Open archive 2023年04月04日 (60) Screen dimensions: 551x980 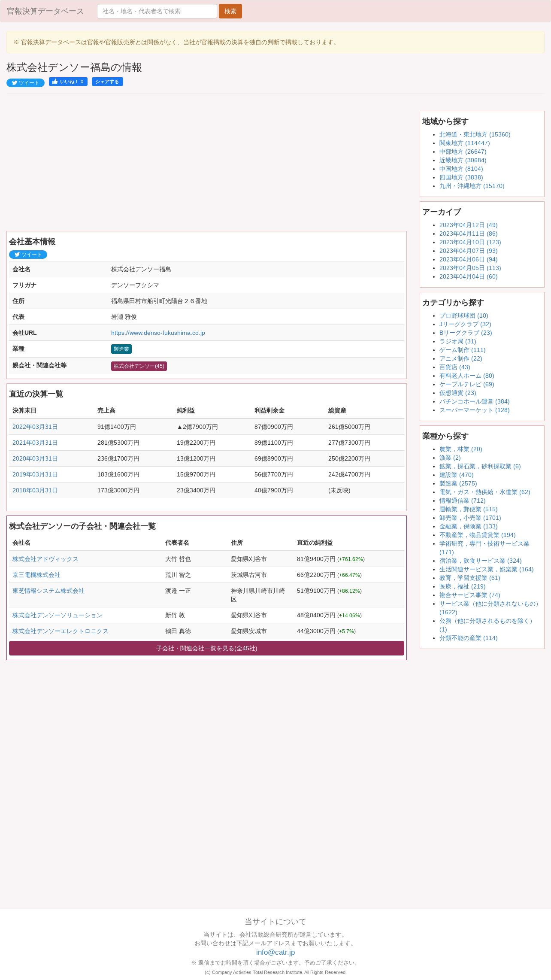468,276
